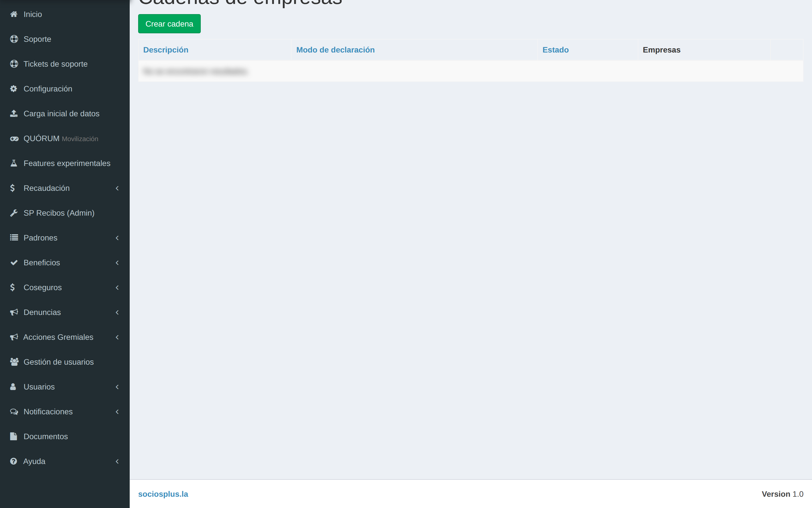
Task: Click the upload icon for Carga inicial de datos
Action: [x=14, y=113]
